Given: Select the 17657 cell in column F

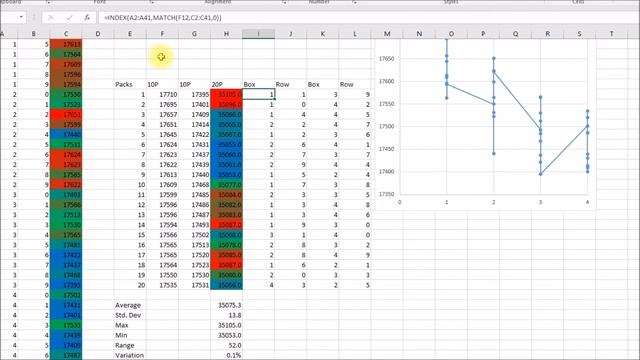Looking at the screenshot, I should pyautogui.click(x=162, y=115).
